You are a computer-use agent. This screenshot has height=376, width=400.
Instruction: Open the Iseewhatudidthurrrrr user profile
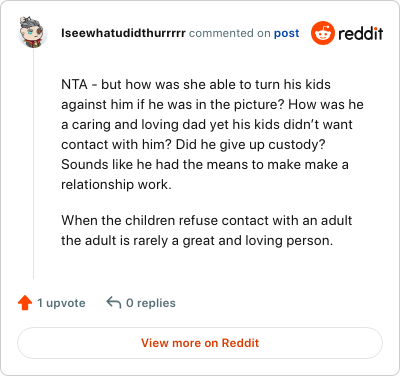point(123,33)
